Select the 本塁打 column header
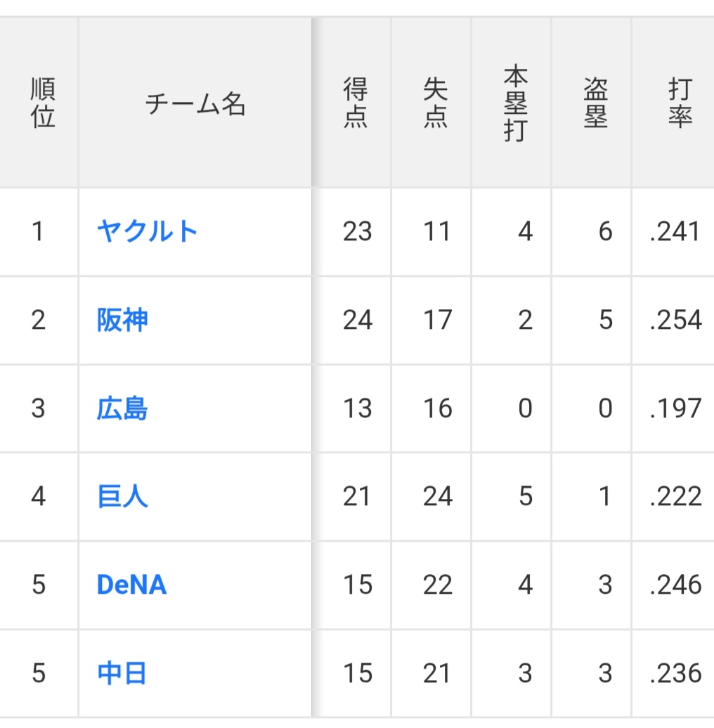 click(x=516, y=103)
